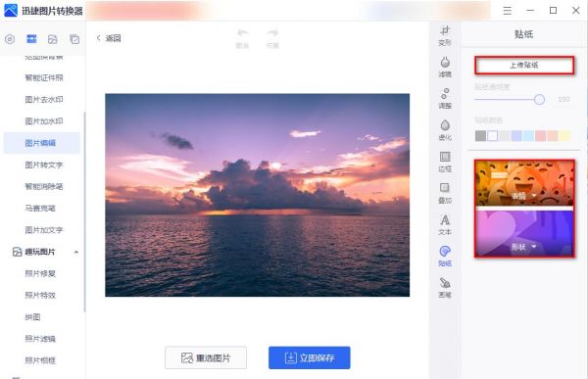Open the 调整 adjust tool
Image resolution: width=588 pixels, height=379 pixels.
(x=445, y=99)
